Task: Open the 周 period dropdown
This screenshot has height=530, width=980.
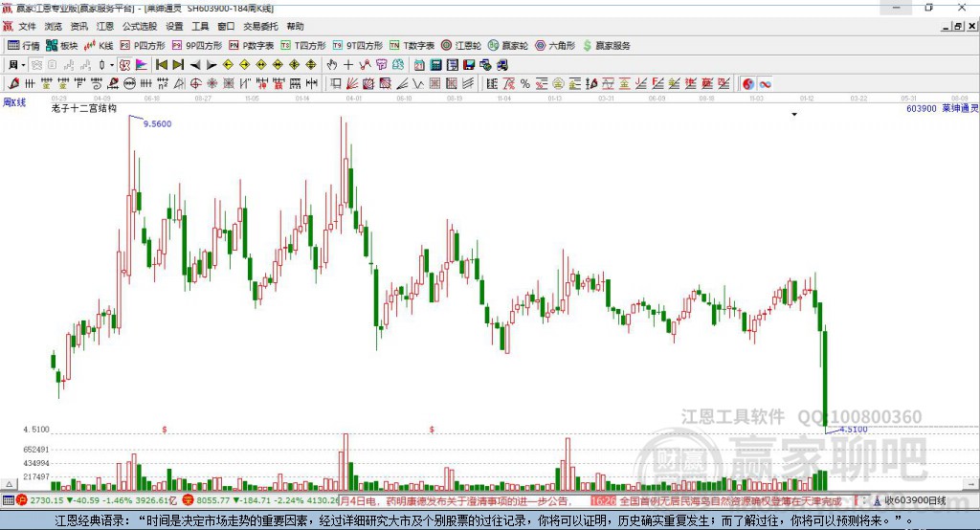Action: 16,65
